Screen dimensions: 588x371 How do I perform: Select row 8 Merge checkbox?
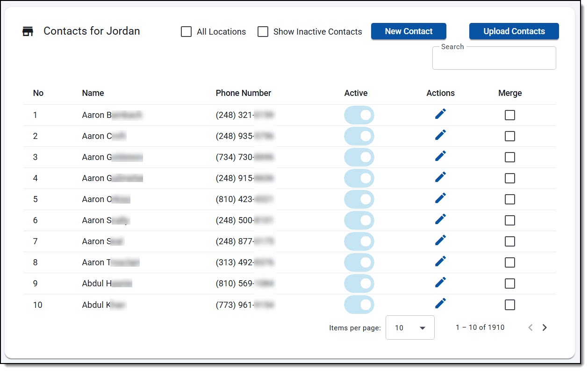coord(510,262)
